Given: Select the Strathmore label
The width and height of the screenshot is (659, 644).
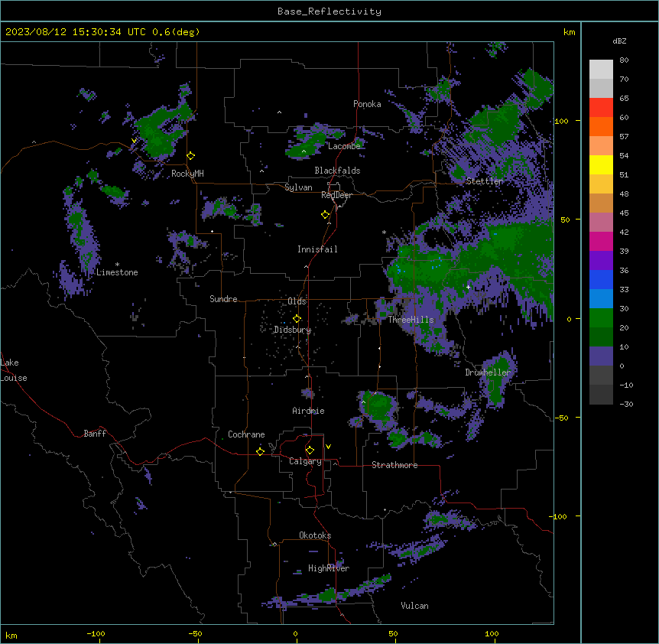Looking at the screenshot, I should click(394, 465).
